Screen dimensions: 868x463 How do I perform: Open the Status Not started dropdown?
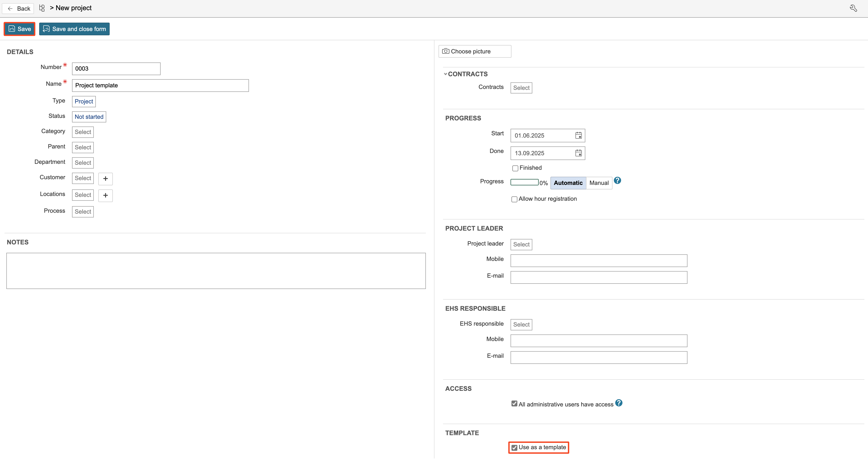(x=89, y=117)
